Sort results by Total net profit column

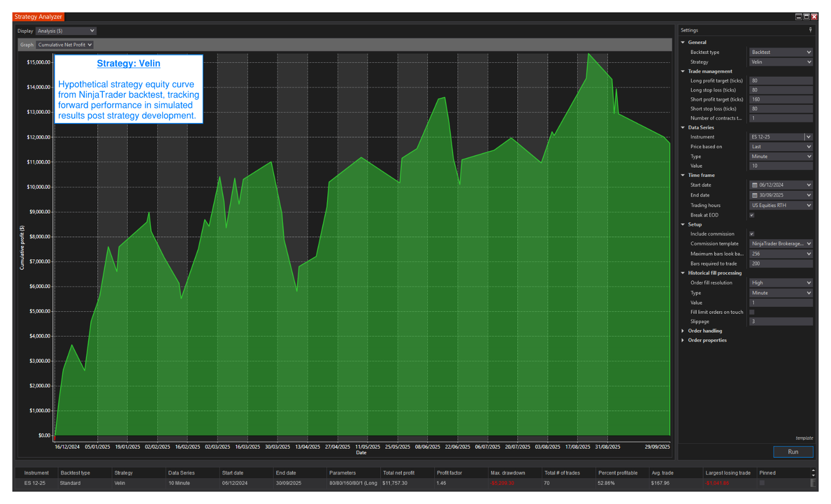click(x=399, y=473)
